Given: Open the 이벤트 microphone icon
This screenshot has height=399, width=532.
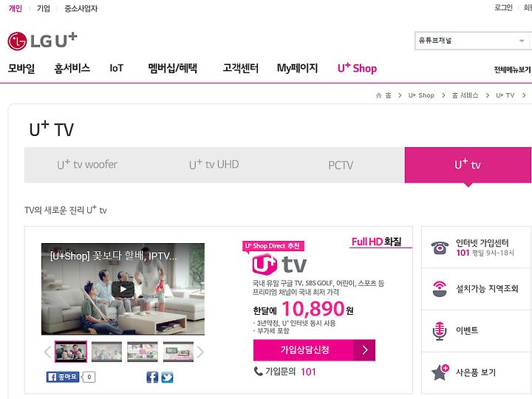Looking at the screenshot, I should tap(440, 331).
